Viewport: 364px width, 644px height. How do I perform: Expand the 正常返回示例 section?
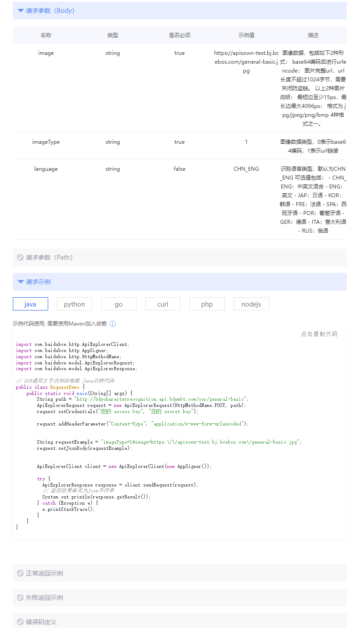click(x=179, y=573)
